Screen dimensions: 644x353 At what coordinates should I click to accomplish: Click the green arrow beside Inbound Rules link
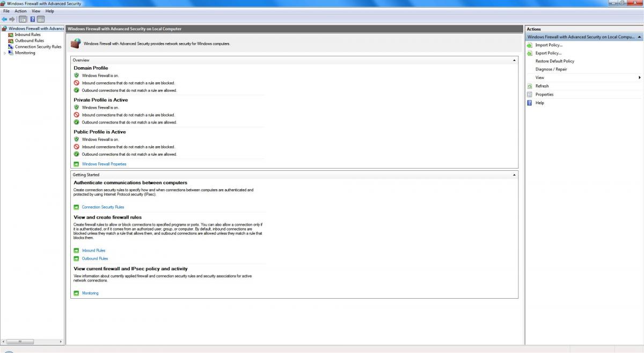point(76,250)
